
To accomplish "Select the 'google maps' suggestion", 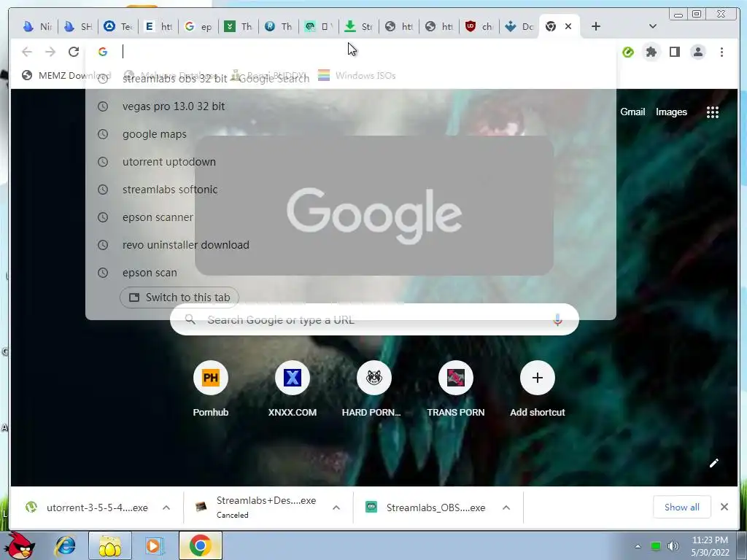I will [351, 134].
